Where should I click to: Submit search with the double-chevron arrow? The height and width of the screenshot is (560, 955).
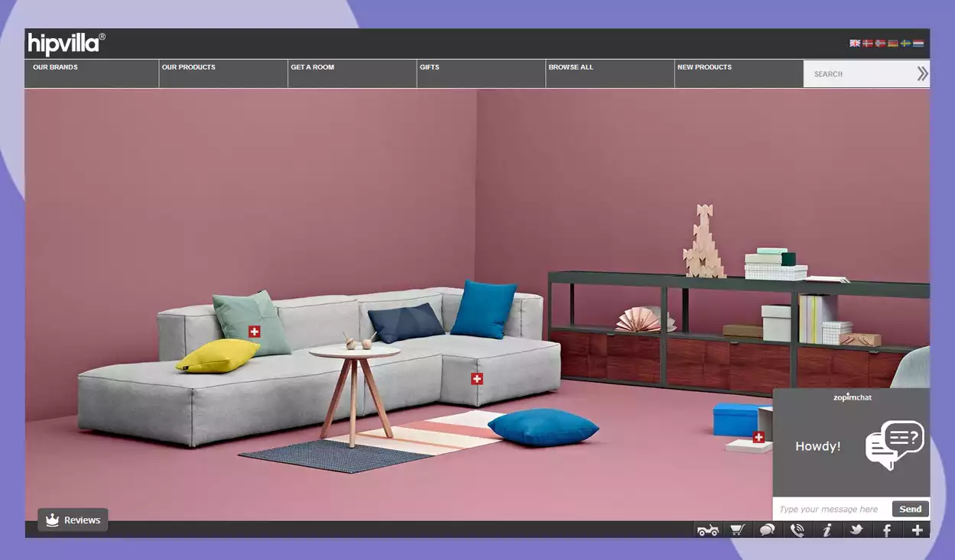coord(922,73)
